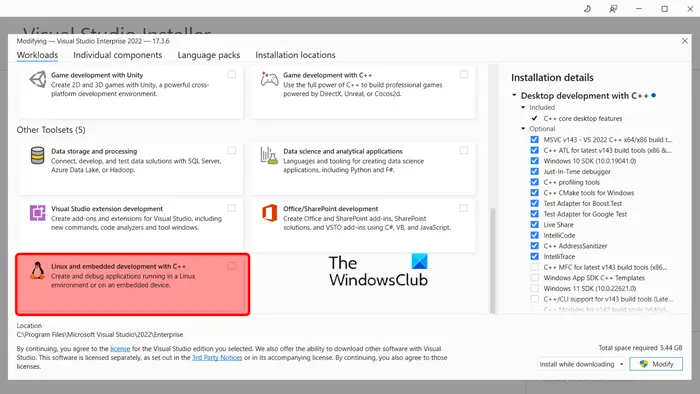Viewport: 700px width, 394px height.
Task: Uncheck Test Adapter for Google Test
Action: coord(534,214)
